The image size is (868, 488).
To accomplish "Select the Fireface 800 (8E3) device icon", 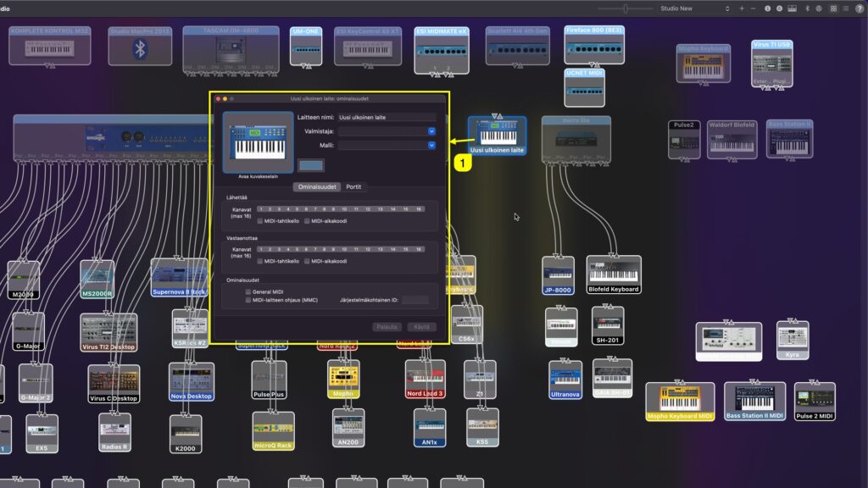I will [x=593, y=47].
